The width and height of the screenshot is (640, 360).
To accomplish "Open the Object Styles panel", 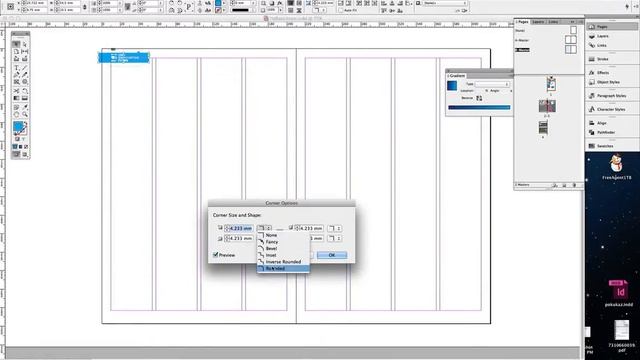I will (x=612, y=82).
